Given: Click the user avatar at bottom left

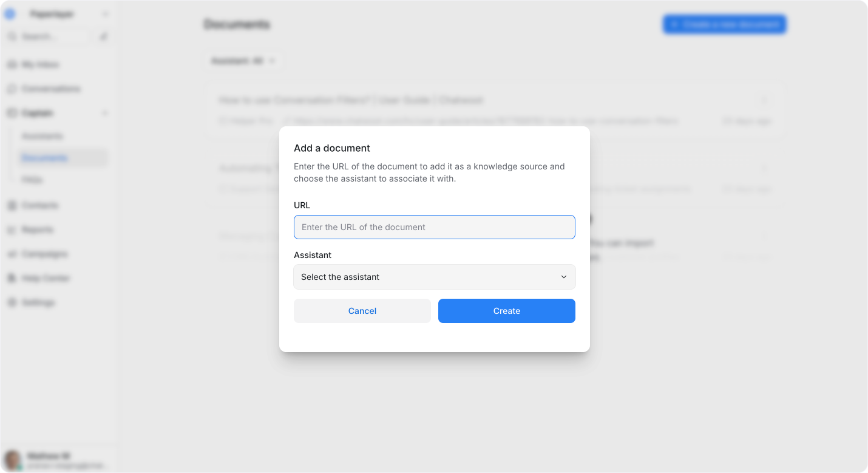Looking at the screenshot, I should tap(12, 460).
